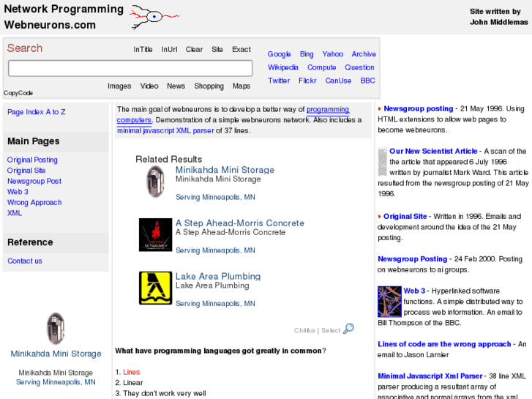Viewport: 532px width, 399px height.
Task: Click the Chitika magnifying glass icon
Action: coord(348,329)
